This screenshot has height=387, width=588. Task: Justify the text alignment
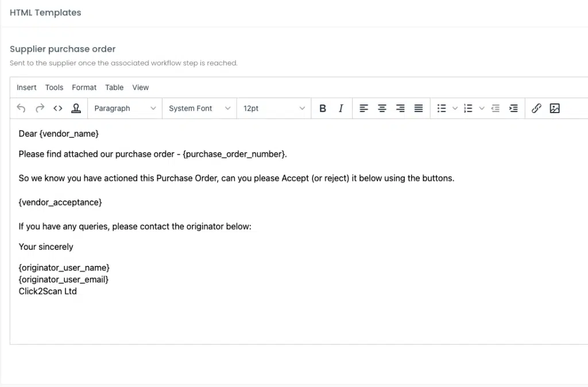click(x=419, y=109)
